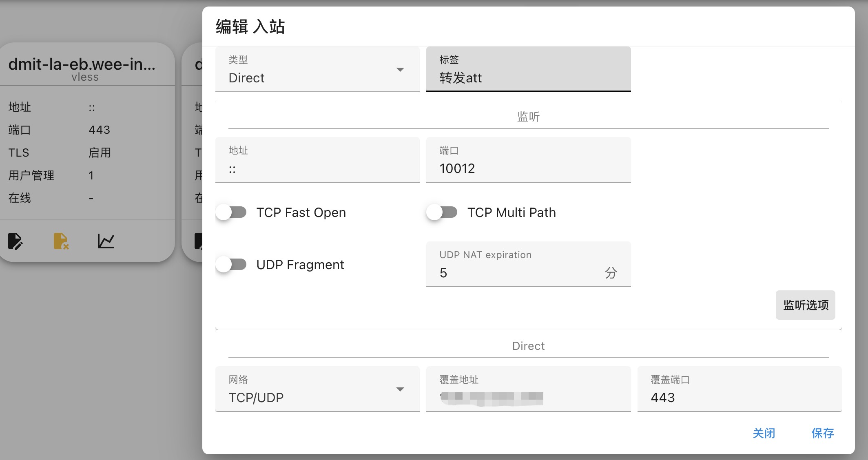Enable the TCP Fast Open toggle
This screenshot has width=868, height=460.
232,212
